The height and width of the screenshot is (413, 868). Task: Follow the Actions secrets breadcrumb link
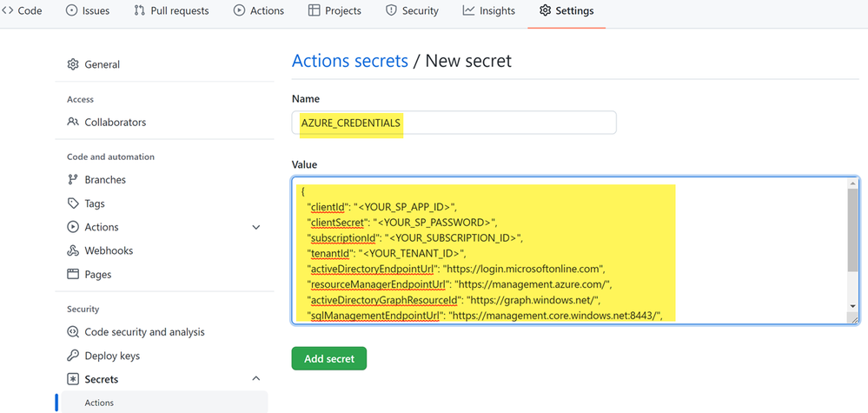point(350,60)
